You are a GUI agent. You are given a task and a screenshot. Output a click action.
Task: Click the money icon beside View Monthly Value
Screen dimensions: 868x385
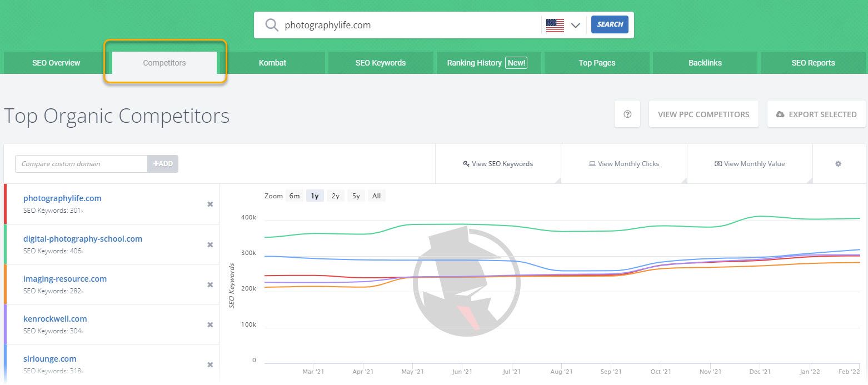pos(718,164)
